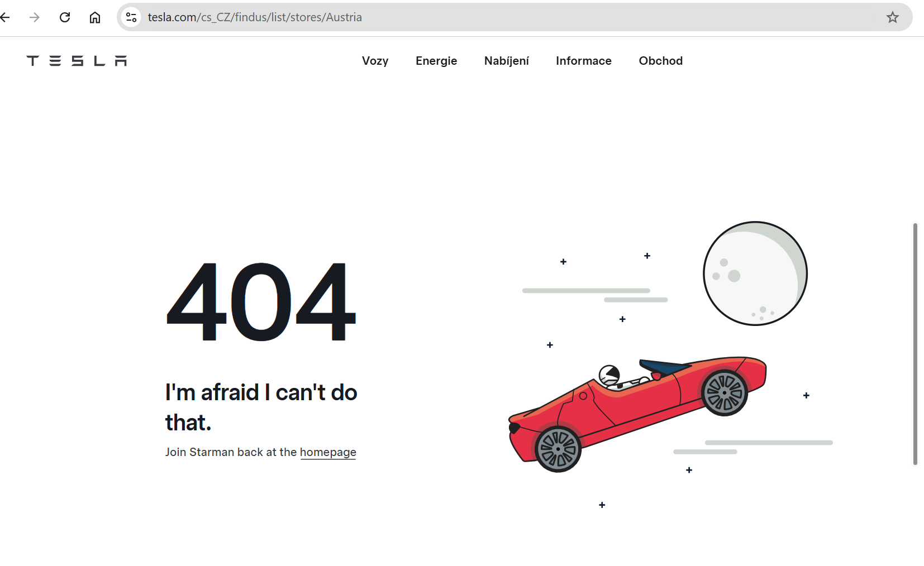Open the Nabíjení menu
The image size is (924, 566).
coord(507,61)
